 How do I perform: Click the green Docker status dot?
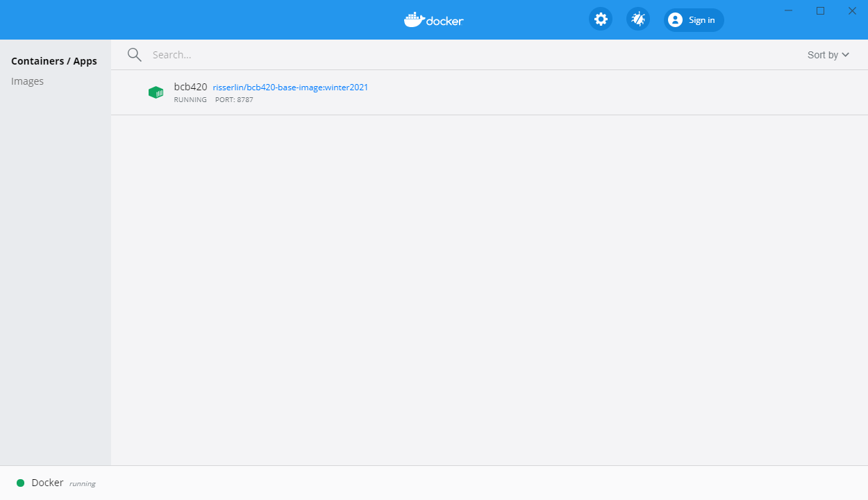(x=21, y=483)
